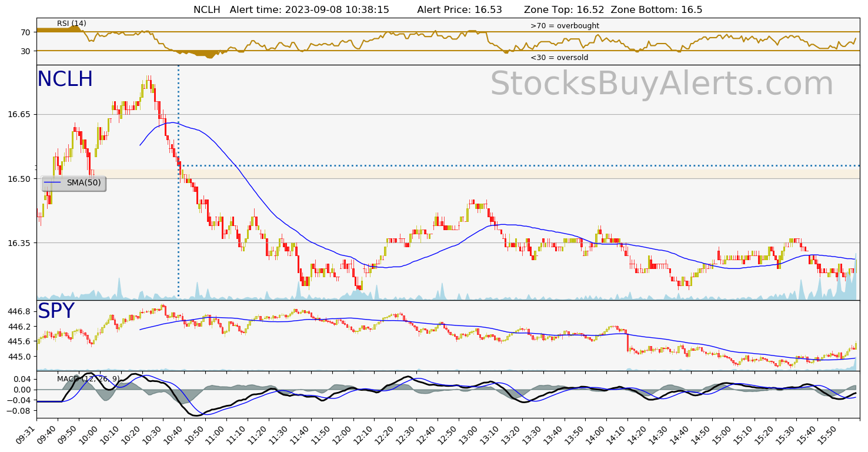Select the large SPY chart label
The image size is (868, 452).
coord(56,311)
